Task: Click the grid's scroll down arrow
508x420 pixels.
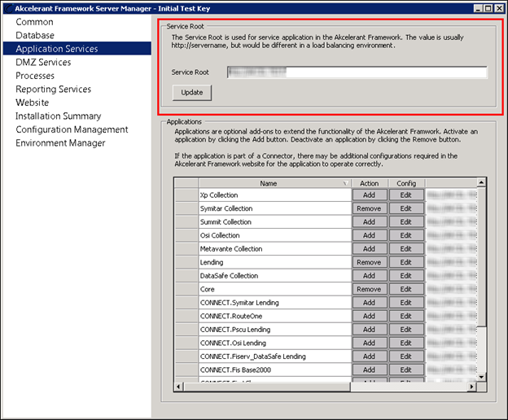Action: [x=481, y=377]
